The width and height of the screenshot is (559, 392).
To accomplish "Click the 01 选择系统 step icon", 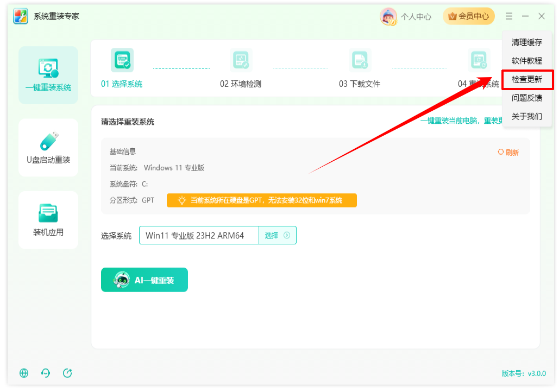I will [122, 60].
